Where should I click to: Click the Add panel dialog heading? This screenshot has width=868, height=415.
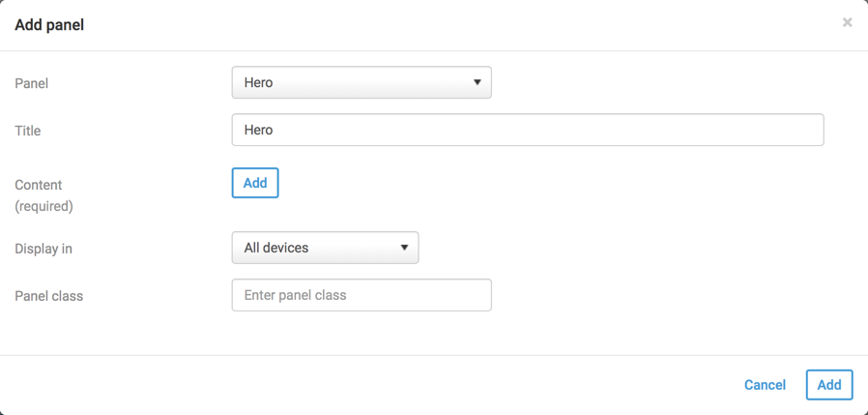coord(49,25)
